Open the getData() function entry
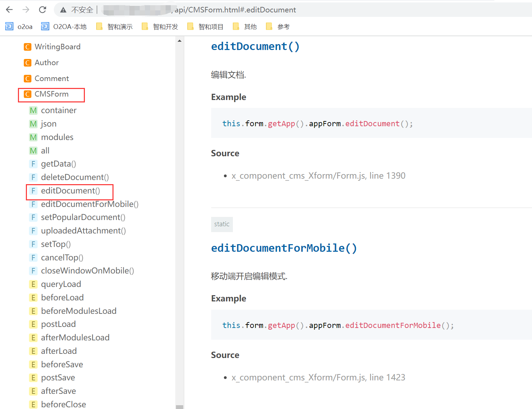This screenshot has width=532, height=409. click(x=58, y=164)
